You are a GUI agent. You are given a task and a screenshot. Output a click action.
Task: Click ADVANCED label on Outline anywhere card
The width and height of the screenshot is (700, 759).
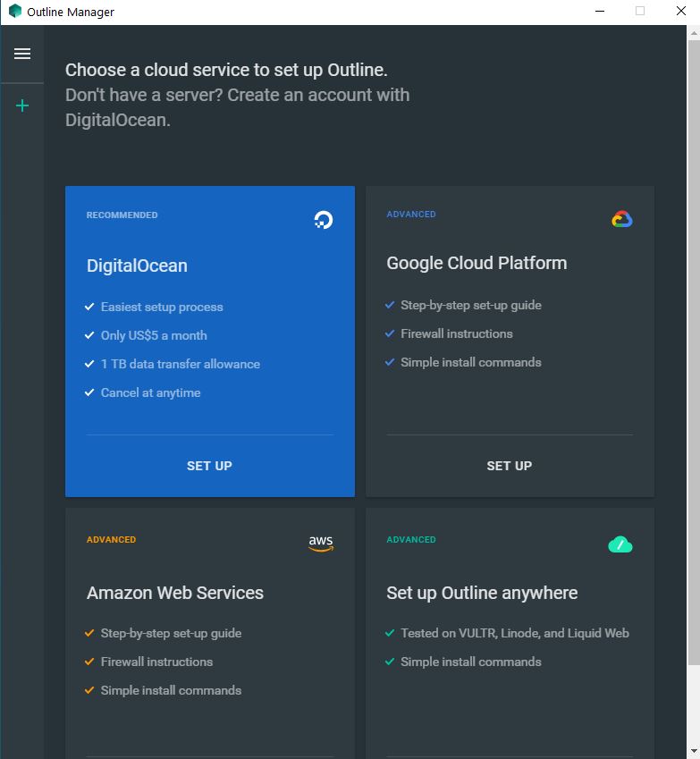coord(411,539)
